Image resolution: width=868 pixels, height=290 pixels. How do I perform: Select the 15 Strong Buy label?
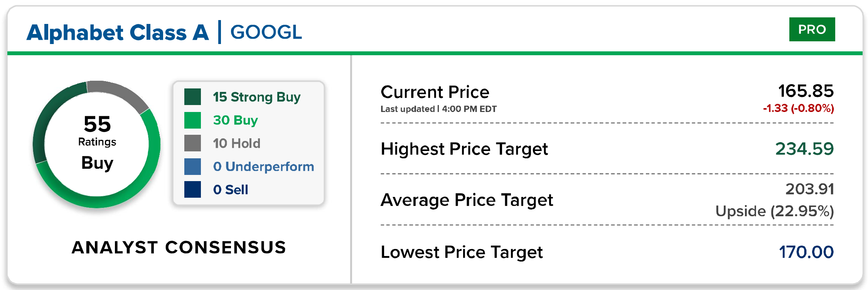[256, 97]
